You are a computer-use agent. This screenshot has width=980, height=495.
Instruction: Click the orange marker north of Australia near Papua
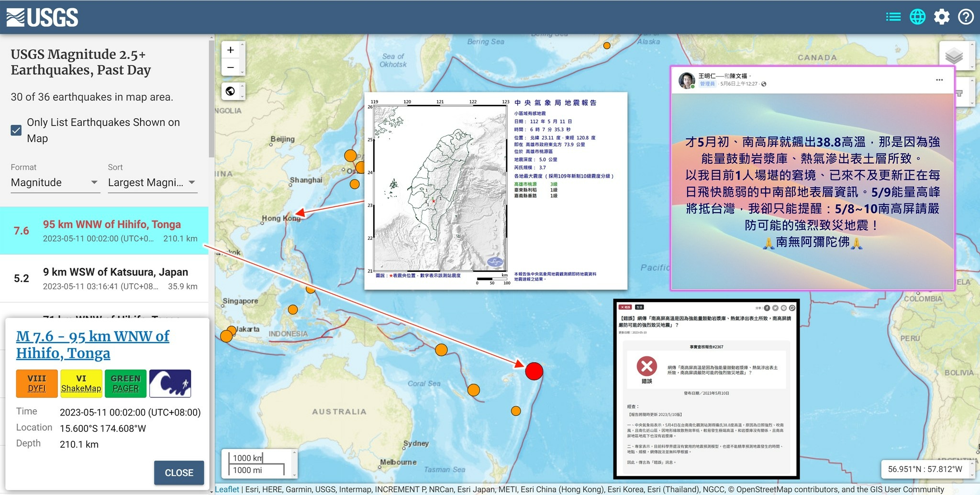click(441, 350)
